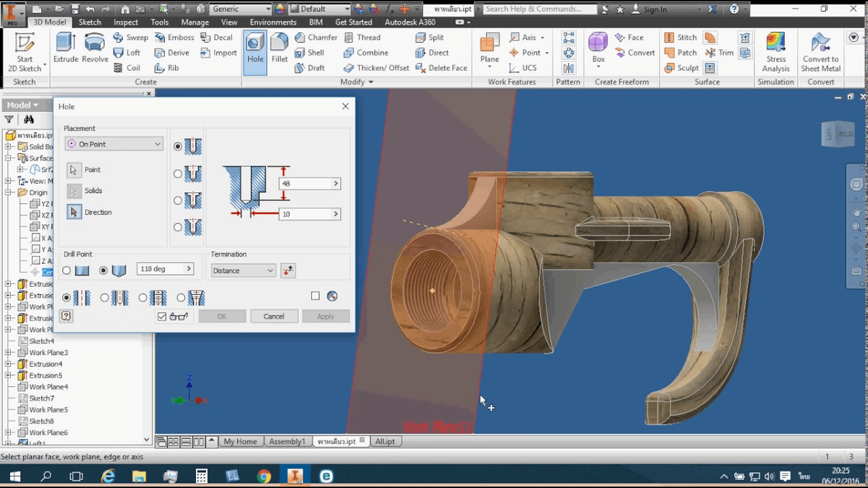Viewport: 868px width, 488px height.
Task: Choose the Chamfer tool
Action: [x=316, y=38]
